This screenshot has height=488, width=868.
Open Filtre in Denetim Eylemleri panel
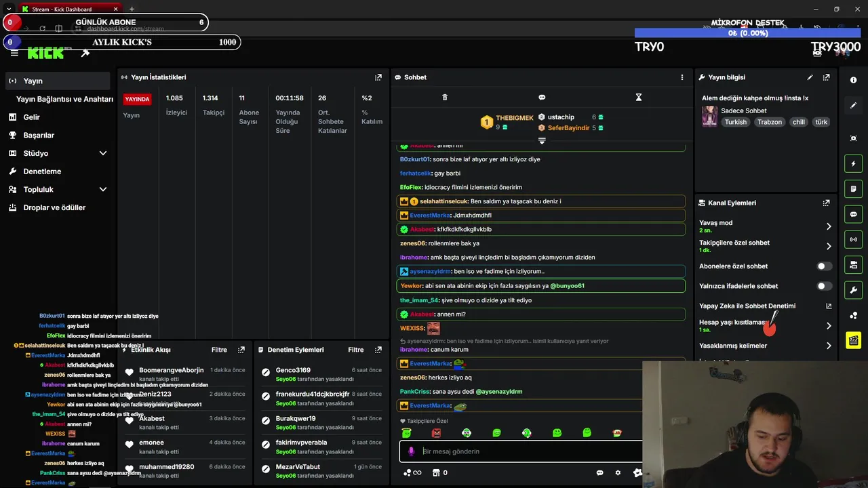pyautogui.click(x=356, y=350)
